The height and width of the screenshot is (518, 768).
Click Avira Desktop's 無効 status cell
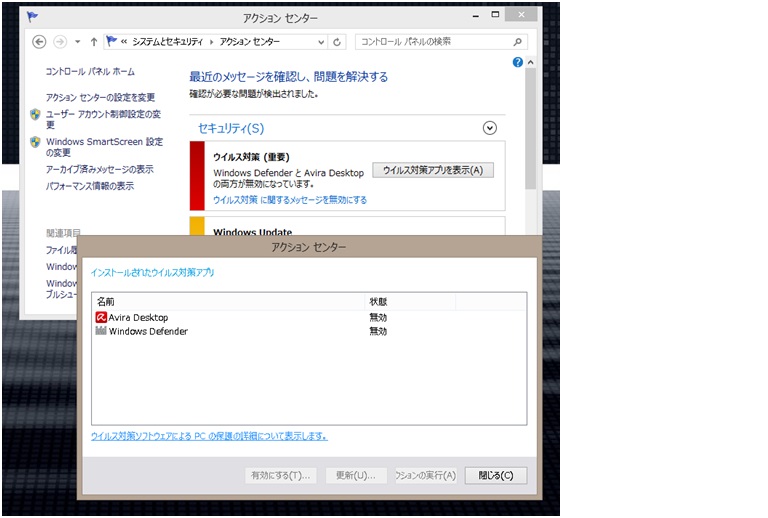pyautogui.click(x=378, y=318)
